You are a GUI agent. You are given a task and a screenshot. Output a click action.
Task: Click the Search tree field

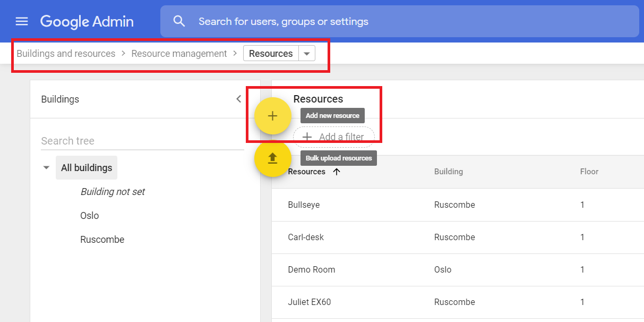pos(142,141)
